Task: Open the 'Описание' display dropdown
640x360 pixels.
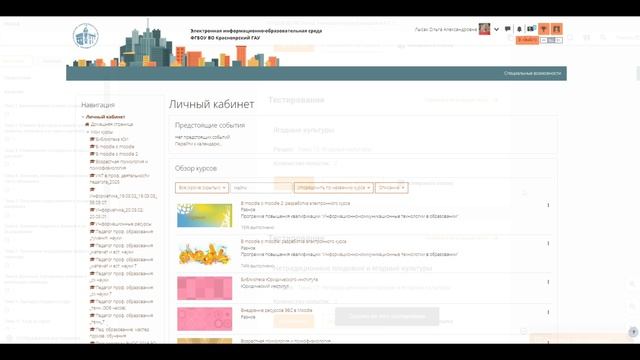Action: (391, 188)
